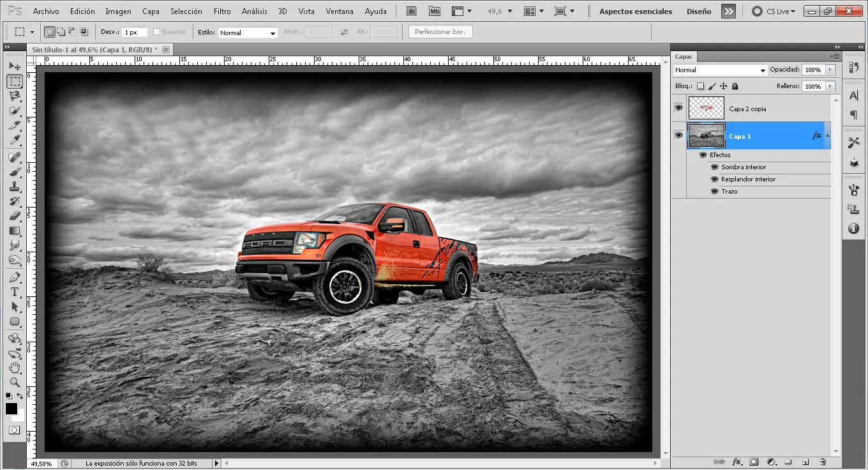Select the Eyedropper tool

point(15,140)
